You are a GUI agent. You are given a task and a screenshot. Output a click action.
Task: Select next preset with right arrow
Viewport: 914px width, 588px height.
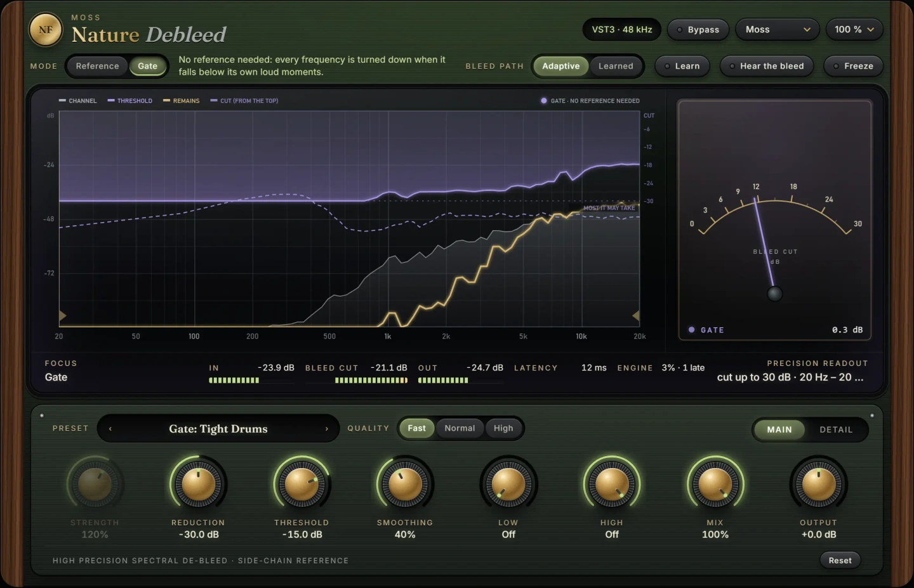(327, 429)
